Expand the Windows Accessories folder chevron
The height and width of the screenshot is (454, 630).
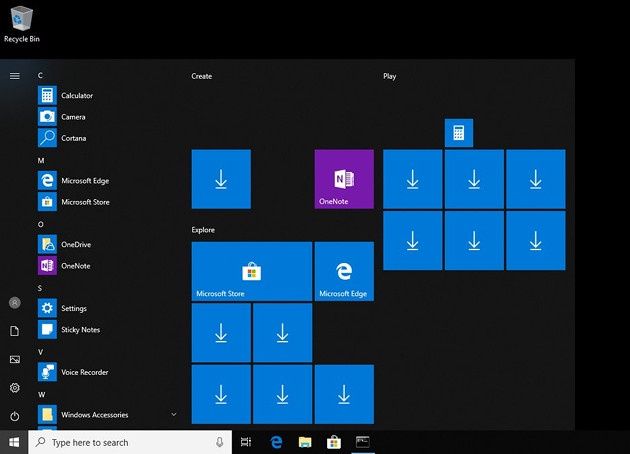(x=174, y=414)
